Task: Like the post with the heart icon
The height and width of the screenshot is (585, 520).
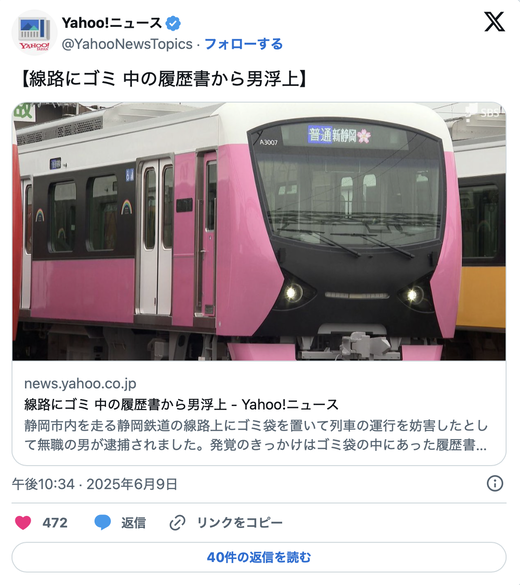Action: pyautogui.click(x=23, y=522)
